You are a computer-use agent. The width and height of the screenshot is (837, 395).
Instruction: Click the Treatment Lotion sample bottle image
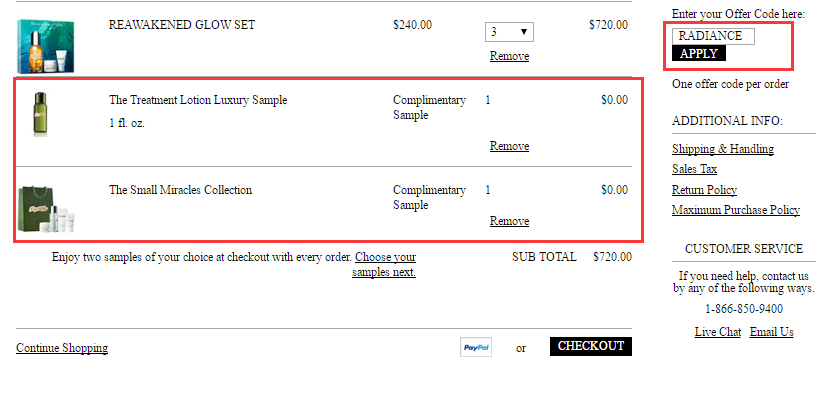pyautogui.click(x=41, y=114)
